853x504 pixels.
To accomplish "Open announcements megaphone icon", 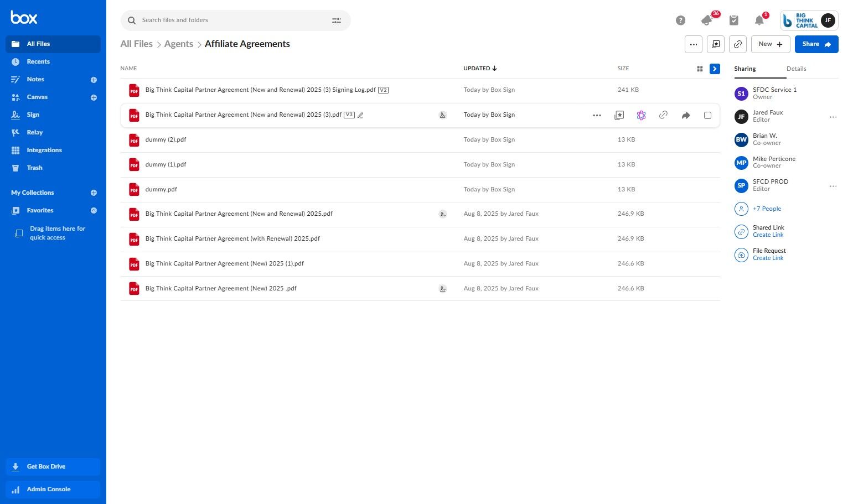I will 707,20.
